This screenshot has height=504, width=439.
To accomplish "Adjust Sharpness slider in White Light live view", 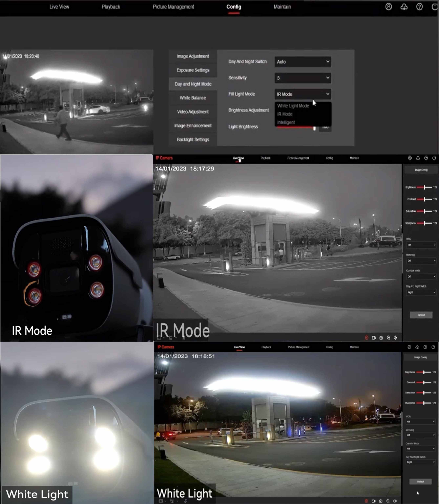I will tap(424, 403).
